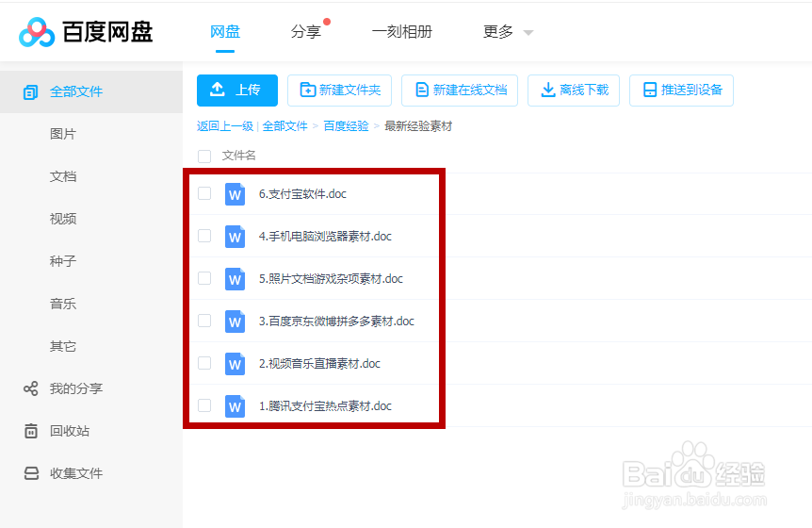Open the 其它 category
812x528 pixels.
[63, 346]
